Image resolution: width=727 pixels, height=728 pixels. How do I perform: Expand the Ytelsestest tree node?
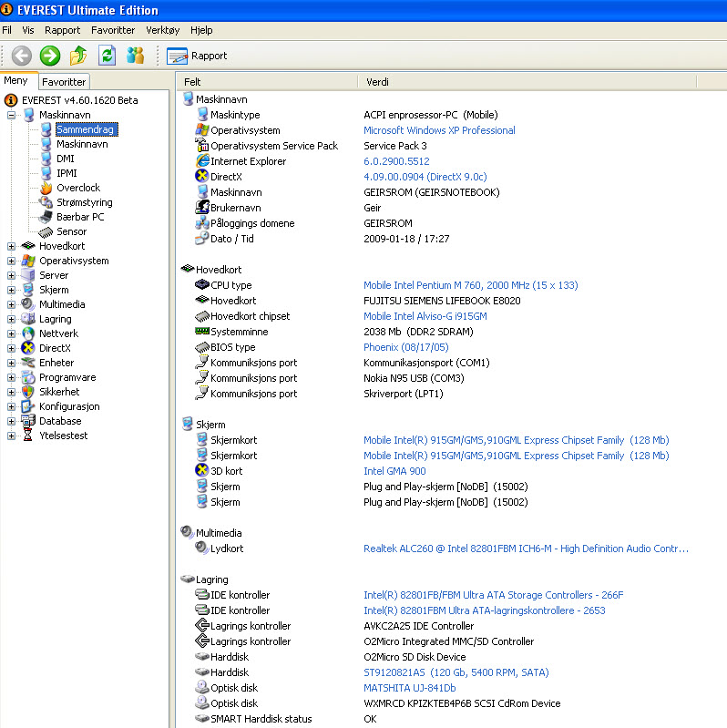(x=12, y=436)
